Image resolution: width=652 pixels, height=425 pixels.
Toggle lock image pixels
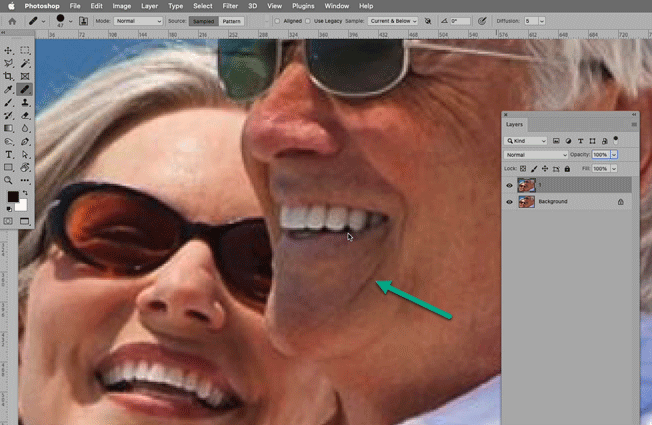click(534, 168)
